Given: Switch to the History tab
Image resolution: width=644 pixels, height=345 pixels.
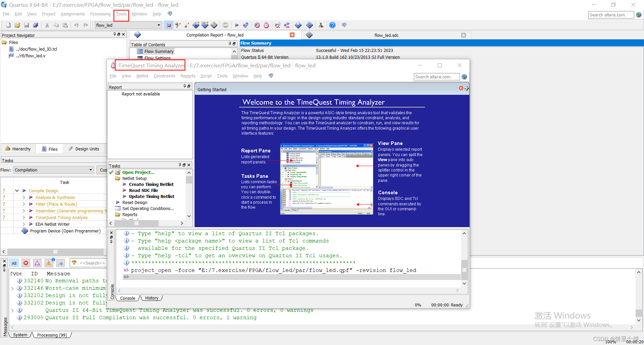Looking at the screenshot, I should pyautogui.click(x=152, y=298).
